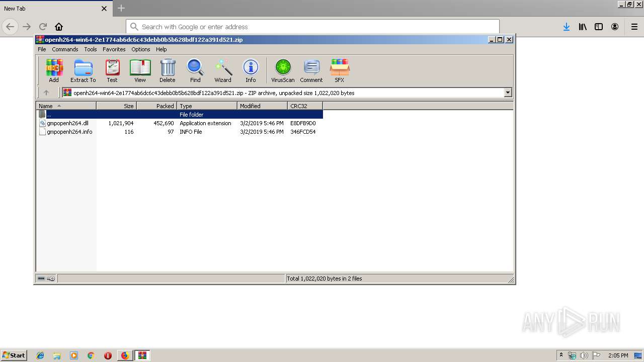Launch Opera from taskbar

[x=108, y=355]
